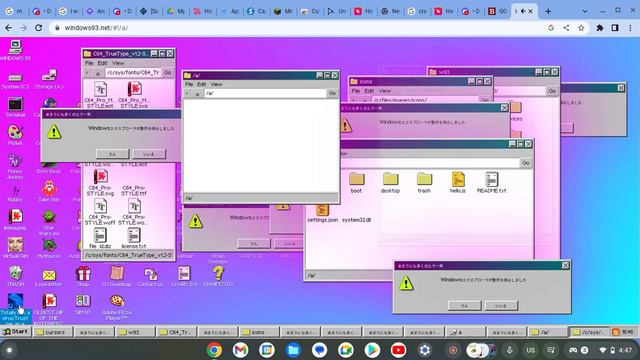Open the Poney Jockey desktop icon

point(15,167)
